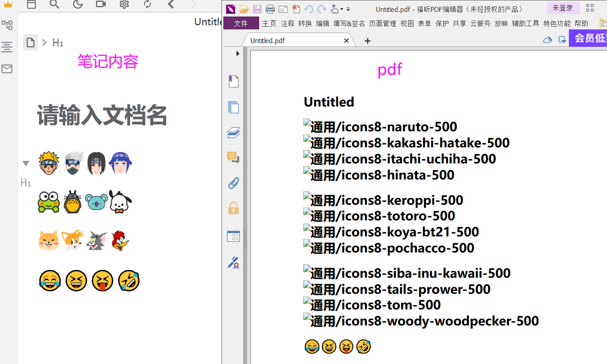Open note app settings gear
This screenshot has height=364, width=607.
[124, 4]
